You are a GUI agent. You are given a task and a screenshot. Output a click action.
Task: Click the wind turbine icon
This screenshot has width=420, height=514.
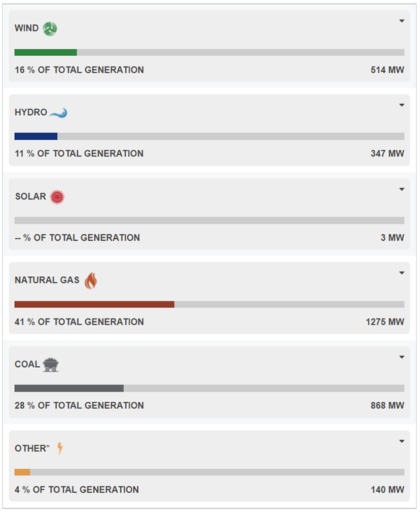[x=50, y=29]
